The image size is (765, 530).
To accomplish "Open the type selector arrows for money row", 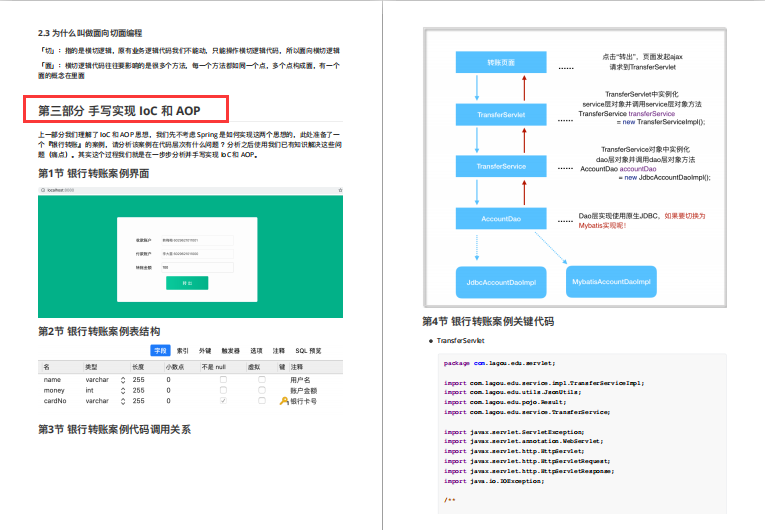I will [x=123, y=390].
